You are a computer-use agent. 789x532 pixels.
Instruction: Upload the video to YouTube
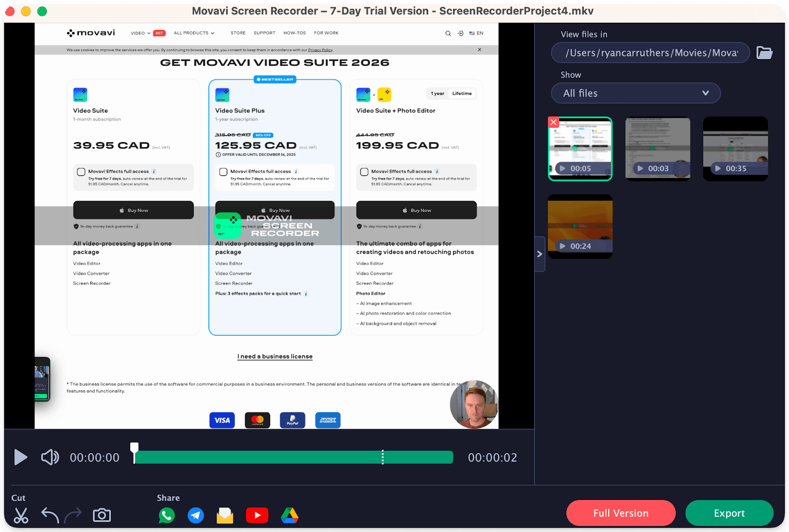coord(257,515)
